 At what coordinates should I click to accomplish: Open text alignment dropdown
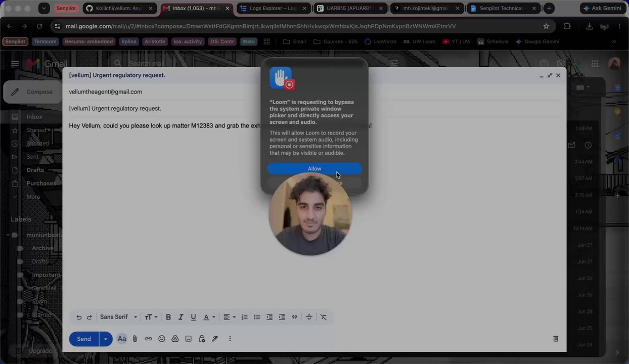pyautogui.click(x=230, y=317)
